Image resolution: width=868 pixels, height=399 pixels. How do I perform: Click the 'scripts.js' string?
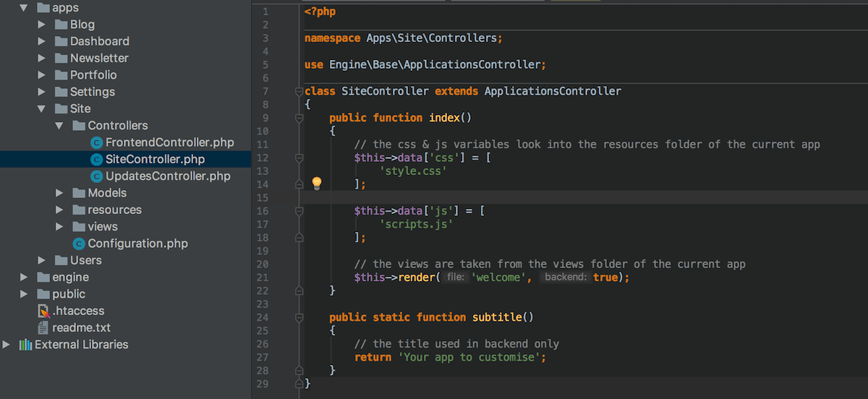point(416,224)
